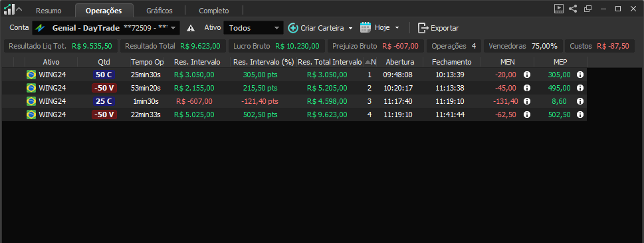Viewport: 644px width, 243px height.
Task: Expand the Criar Carteira dropdown arrow
Action: [350, 29]
